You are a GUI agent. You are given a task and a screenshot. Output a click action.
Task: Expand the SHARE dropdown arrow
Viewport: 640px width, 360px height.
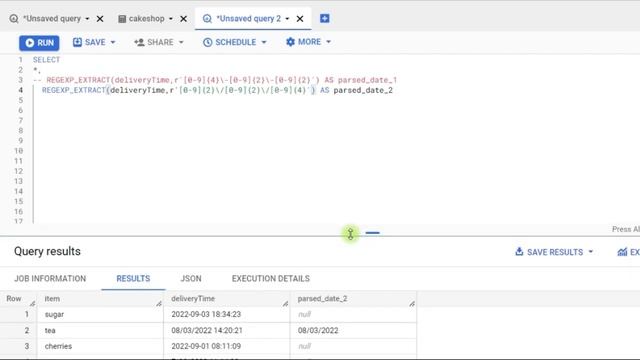coord(181,42)
